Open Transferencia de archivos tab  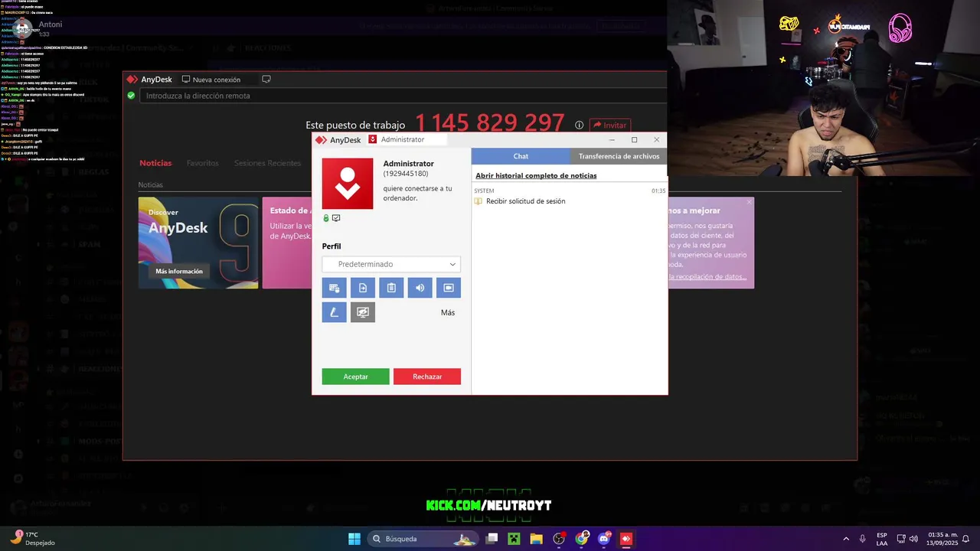619,156
